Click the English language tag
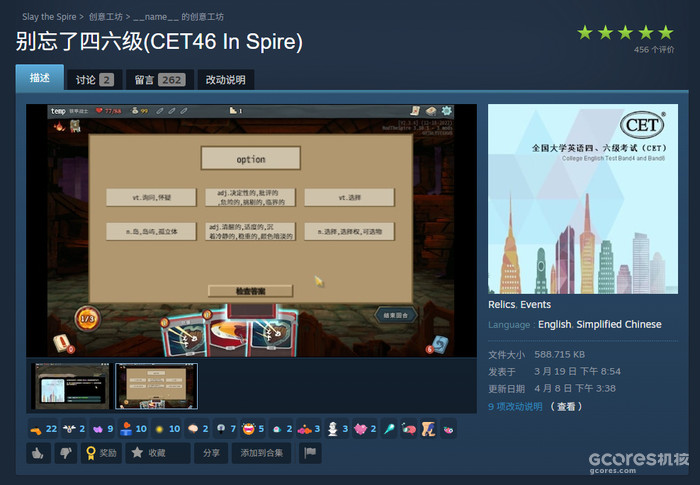The image size is (700, 485). coord(555,324)
